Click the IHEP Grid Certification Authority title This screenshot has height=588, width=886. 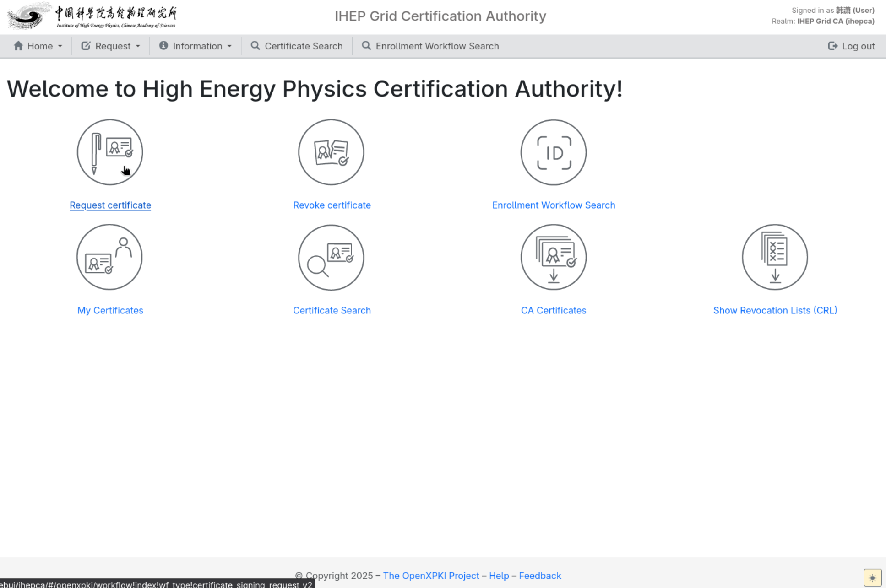point(440,16)
